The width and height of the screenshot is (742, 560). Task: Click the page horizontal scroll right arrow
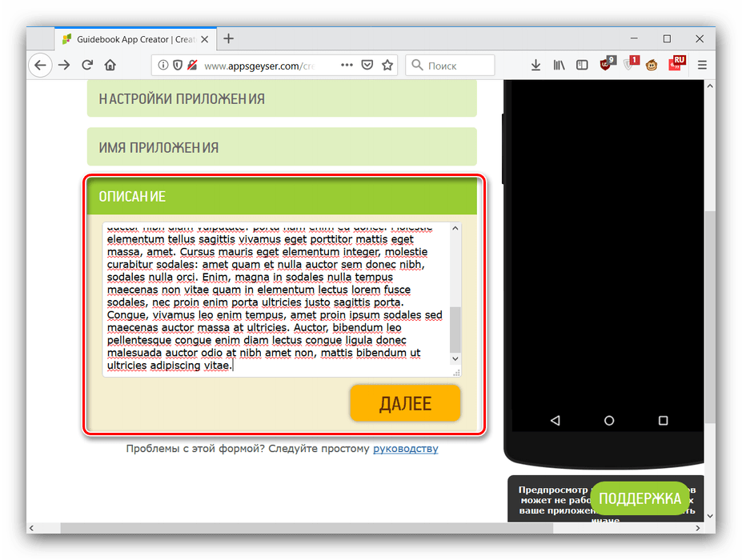pyautogui.click(x=698, y=528)
